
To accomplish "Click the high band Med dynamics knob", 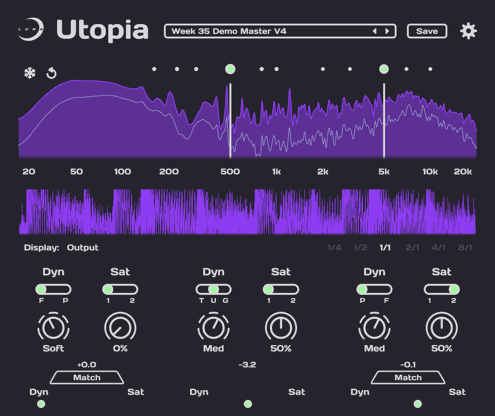I will coord(374,328).
